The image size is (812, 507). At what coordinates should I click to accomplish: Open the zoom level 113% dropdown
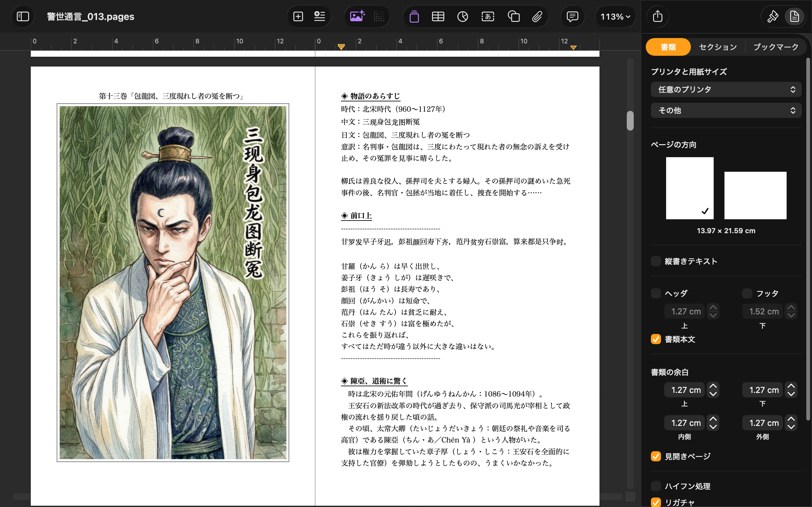615,16
